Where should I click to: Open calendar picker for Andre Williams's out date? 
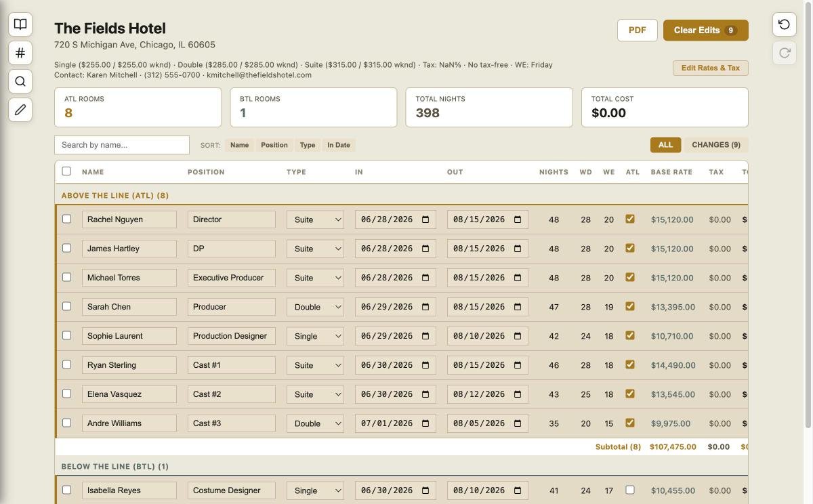518,423
